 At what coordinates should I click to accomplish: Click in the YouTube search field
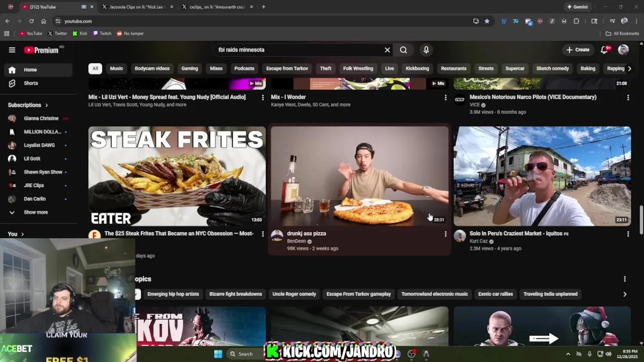click(x=299, y=50)
